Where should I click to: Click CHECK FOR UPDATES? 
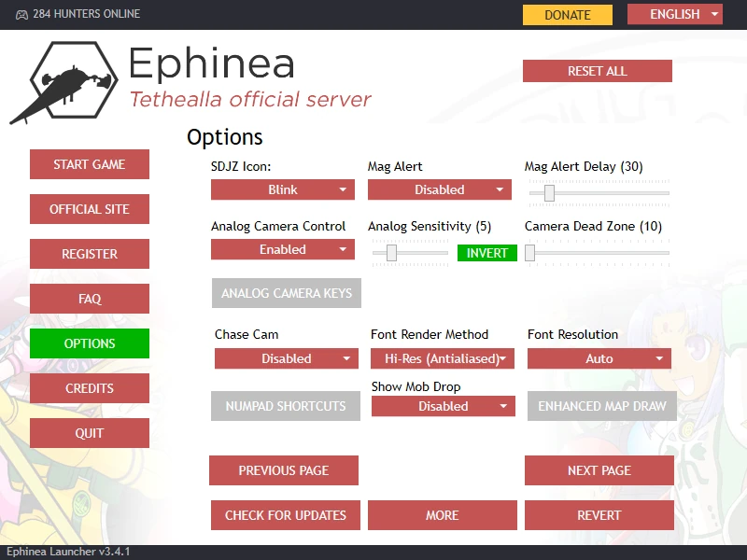click(285, 515)
